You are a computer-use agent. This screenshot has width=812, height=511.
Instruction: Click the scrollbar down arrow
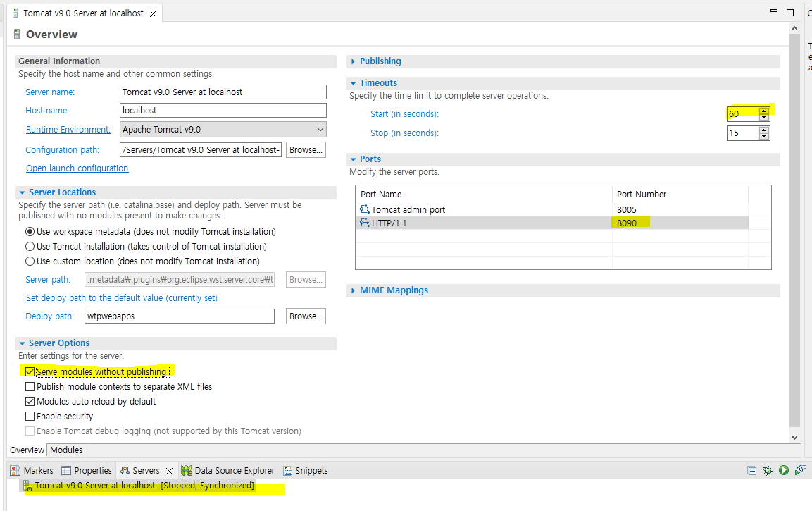pyautogui.click(x=795, y=438)
